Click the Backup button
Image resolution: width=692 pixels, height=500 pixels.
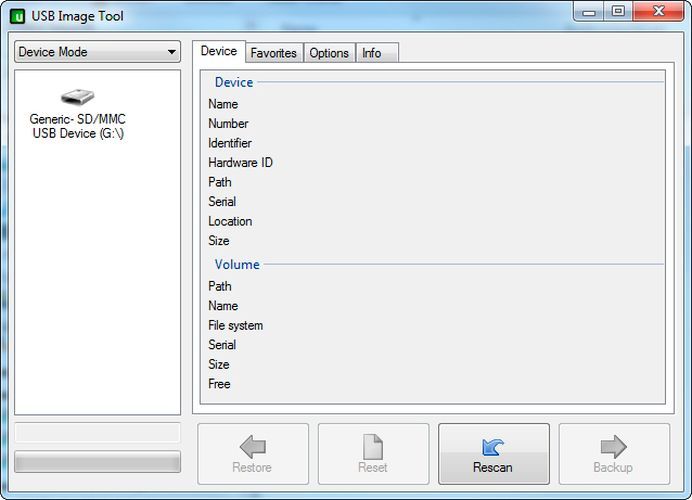[x=614, y=454]
